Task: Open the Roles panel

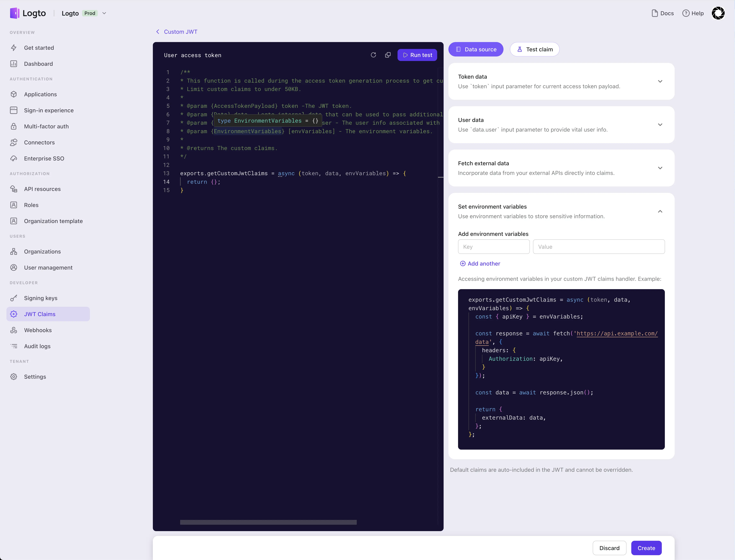Action: (31, 205)
